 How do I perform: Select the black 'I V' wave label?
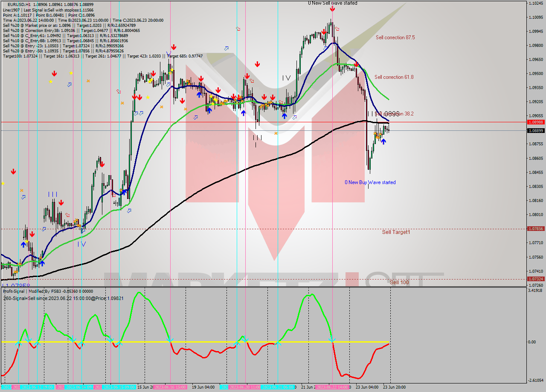(x=286, y=78)
